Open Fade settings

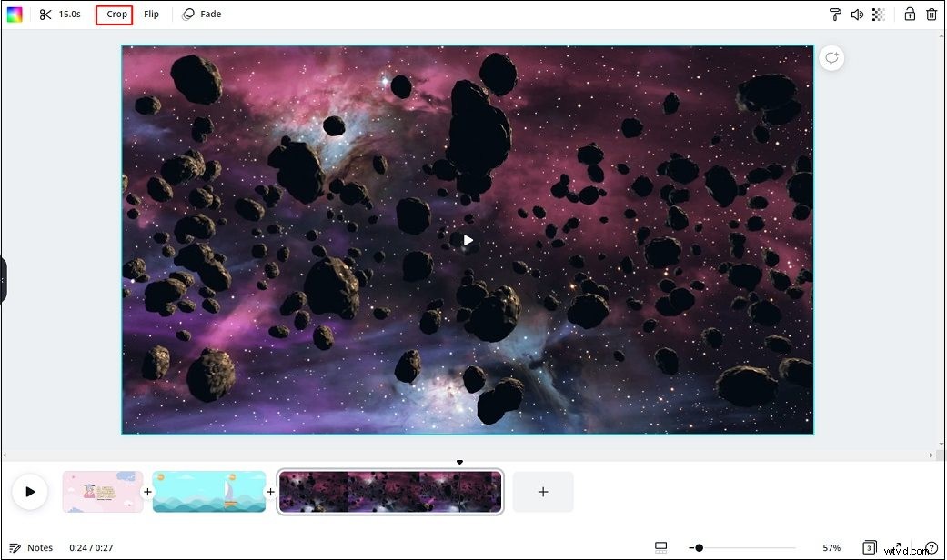click(202, 14)
